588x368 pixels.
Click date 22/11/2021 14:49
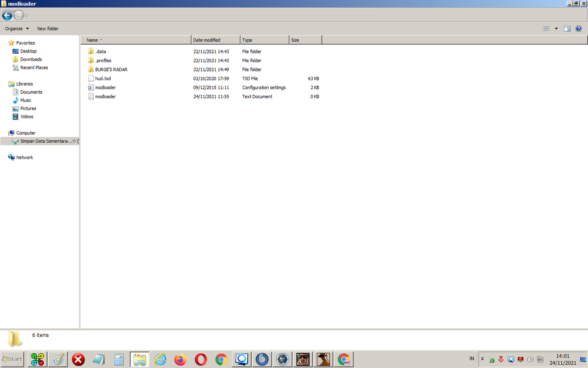coord(211,69)
